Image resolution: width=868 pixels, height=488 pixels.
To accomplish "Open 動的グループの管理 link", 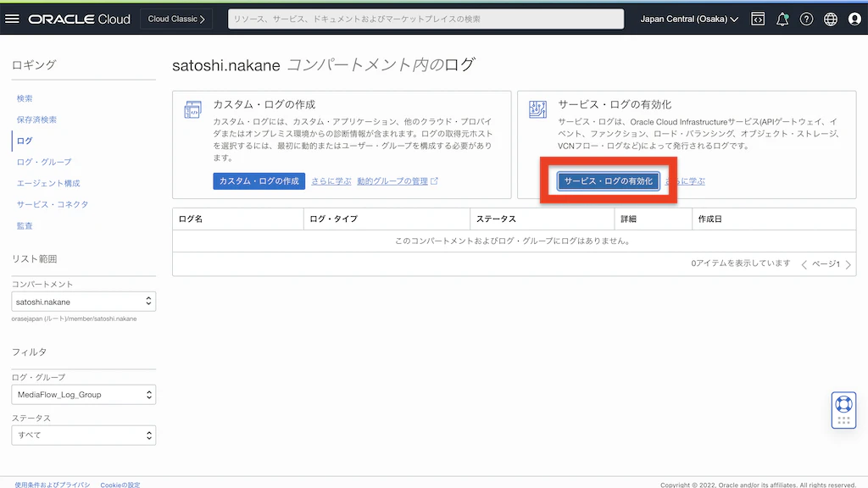I will coord(398,181).
